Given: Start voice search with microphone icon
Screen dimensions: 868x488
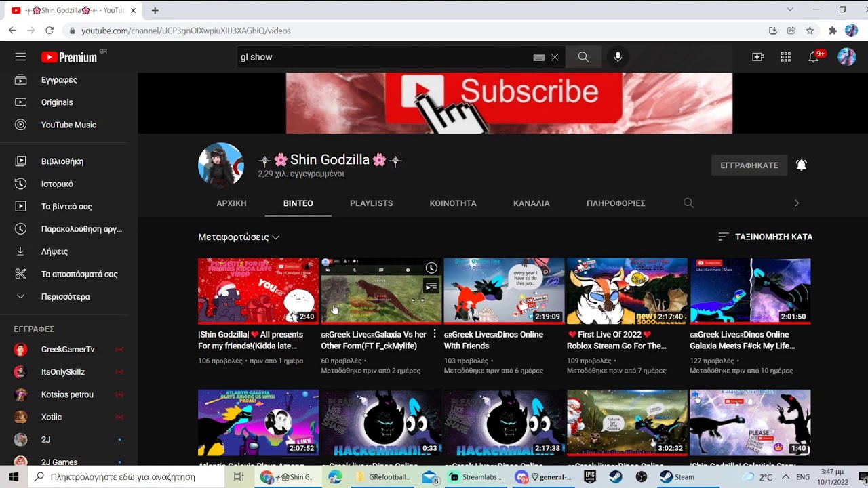Looking at the screenshot, I should (618, 57).
